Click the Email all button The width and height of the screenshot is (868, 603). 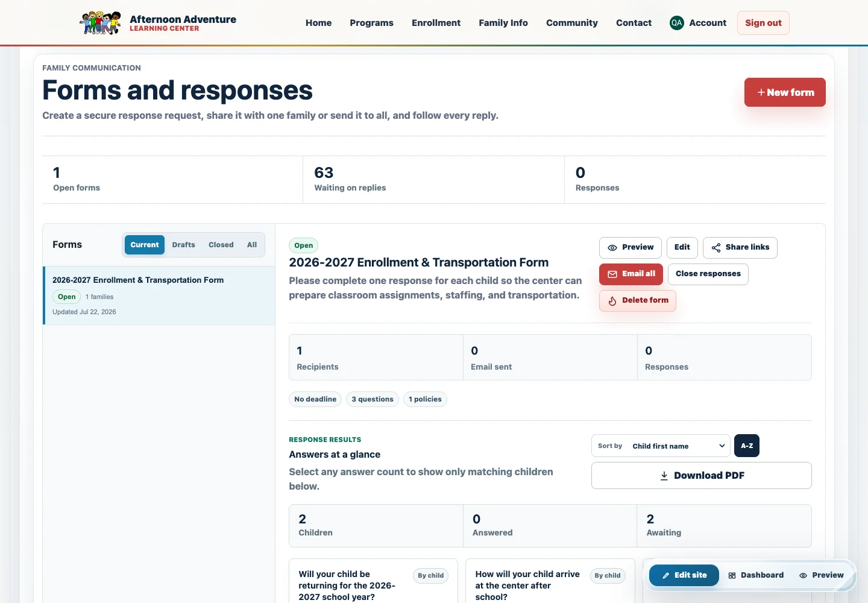[x=631, y=274]
